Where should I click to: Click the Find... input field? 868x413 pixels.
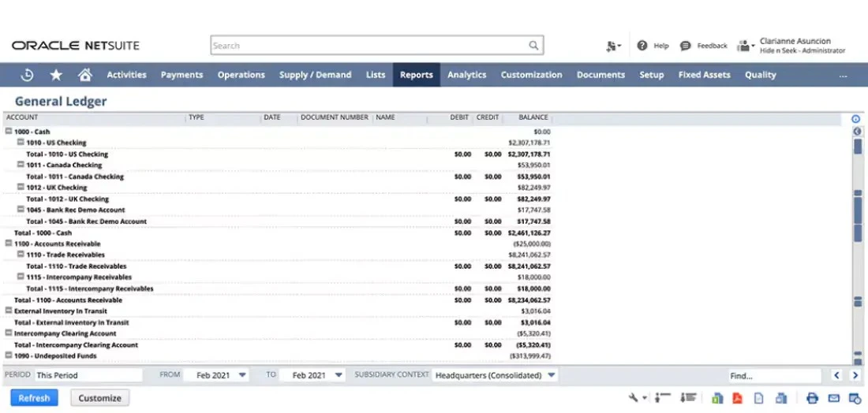pos(774,375)
